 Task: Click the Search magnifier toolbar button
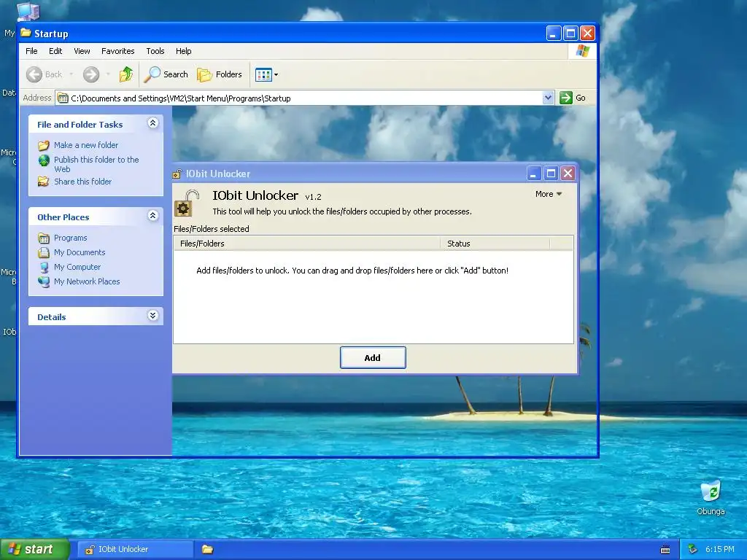click(166, 74)
